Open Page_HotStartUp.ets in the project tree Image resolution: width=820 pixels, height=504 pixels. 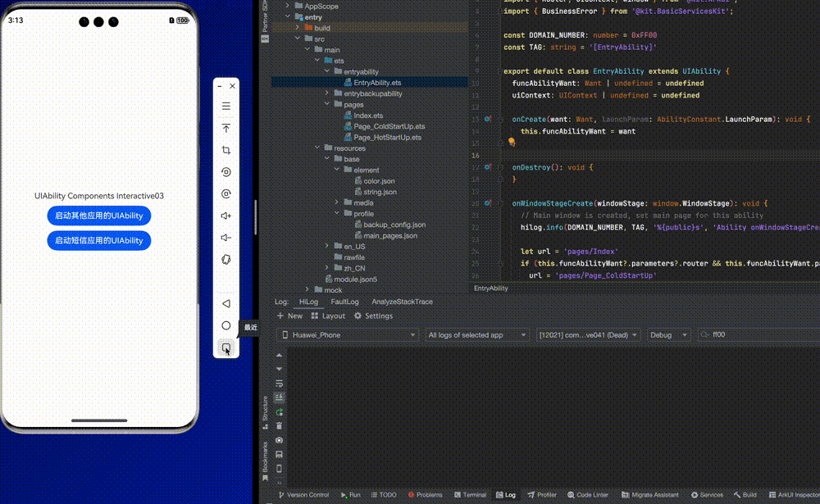pyautogui.click(x=388, y=138)
